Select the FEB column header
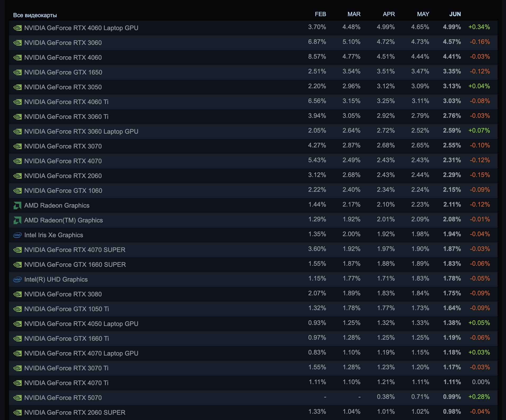The image size is (506, 420). [x=320, y=14]
